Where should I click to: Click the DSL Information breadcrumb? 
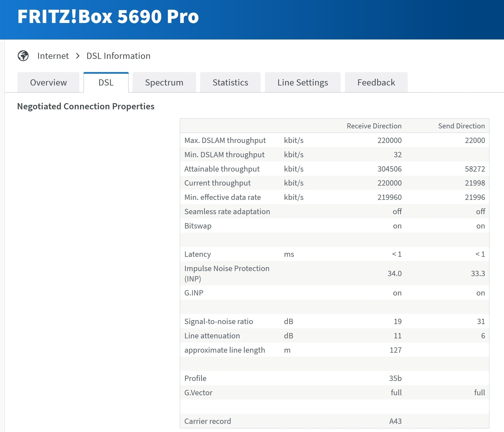pos(118,56)
